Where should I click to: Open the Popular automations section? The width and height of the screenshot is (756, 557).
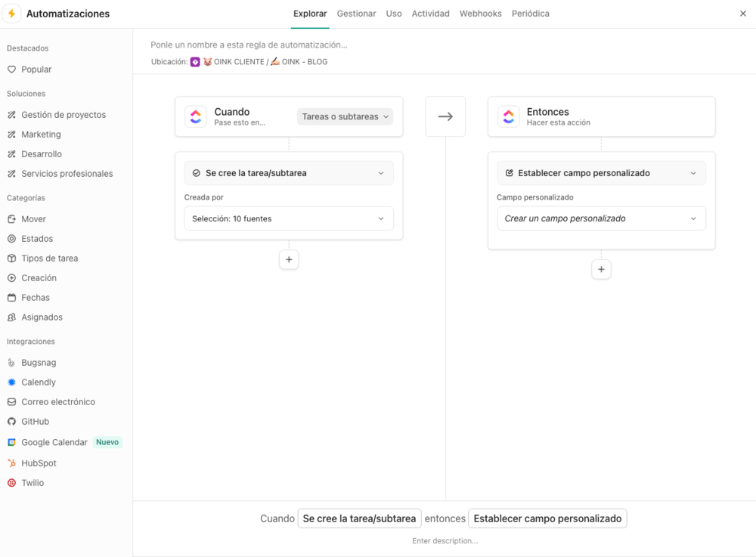pyautogui.click(x=36, y=69)
